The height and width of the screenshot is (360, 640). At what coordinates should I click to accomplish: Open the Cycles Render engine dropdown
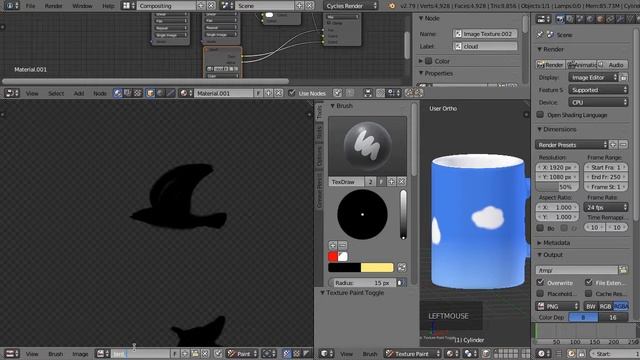(351, 6)
